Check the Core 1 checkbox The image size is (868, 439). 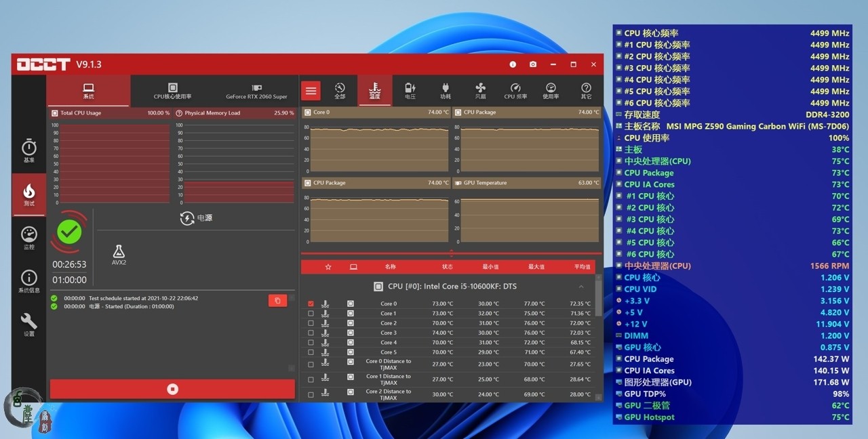pyautogui.click(x=311, y=314)
